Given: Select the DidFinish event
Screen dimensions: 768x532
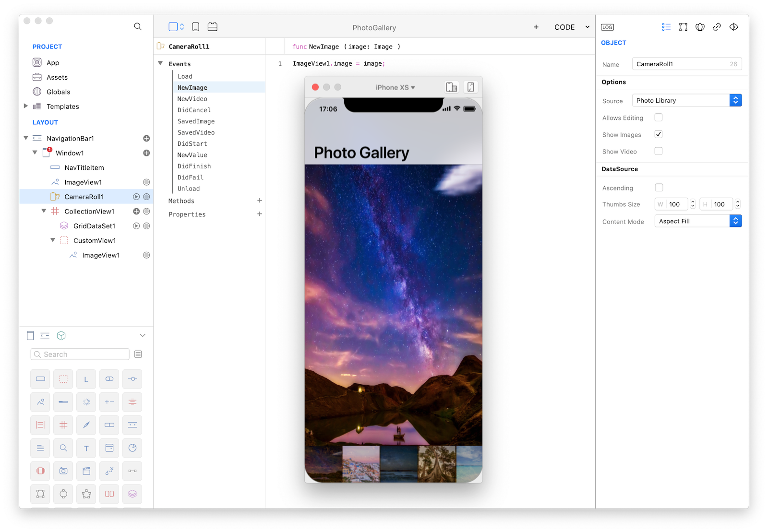Looking at the screenshot, I should 194,166.
